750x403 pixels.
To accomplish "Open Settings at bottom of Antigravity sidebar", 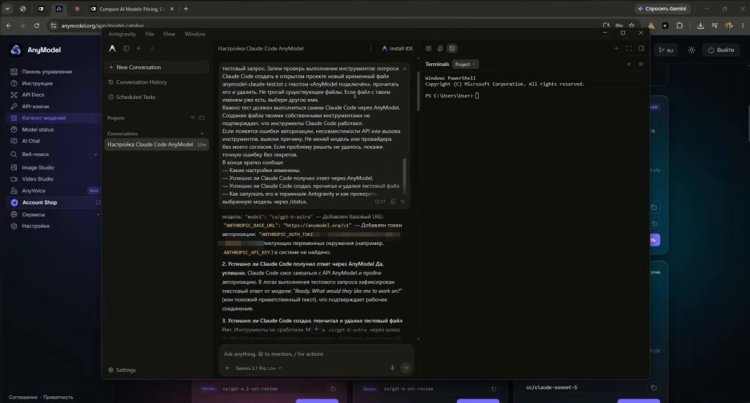I will tap(122, 370).
